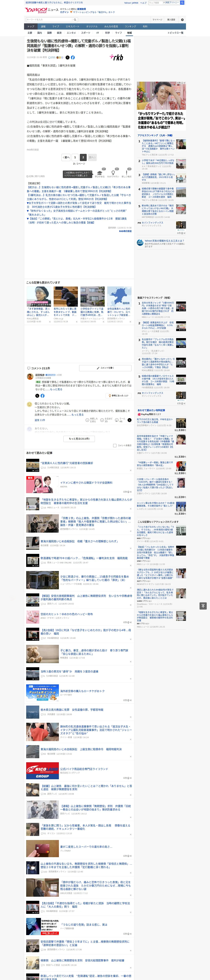Click the ヘルプ link at top
Screen dimensions: 210x980
point(143,3)
